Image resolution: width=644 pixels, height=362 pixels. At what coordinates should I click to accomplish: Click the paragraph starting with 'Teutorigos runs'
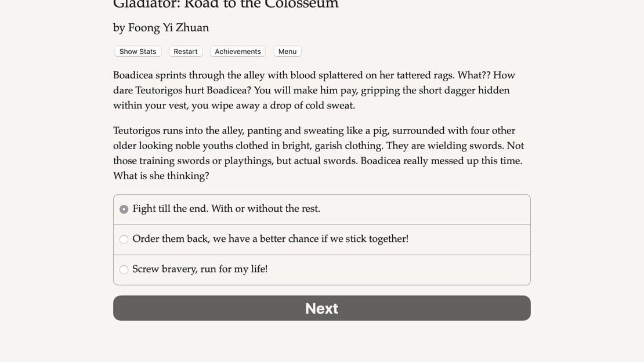319,153
